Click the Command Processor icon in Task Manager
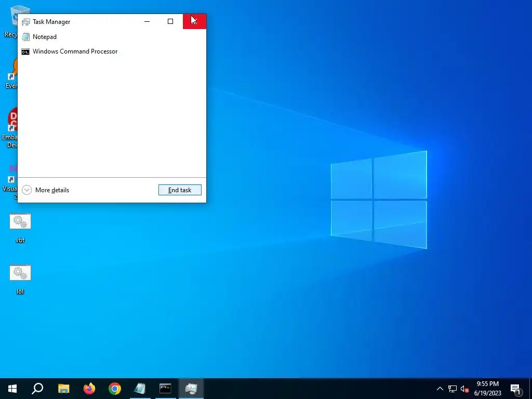The height and width of the screenshot is (399, 532). coord(25,51)
